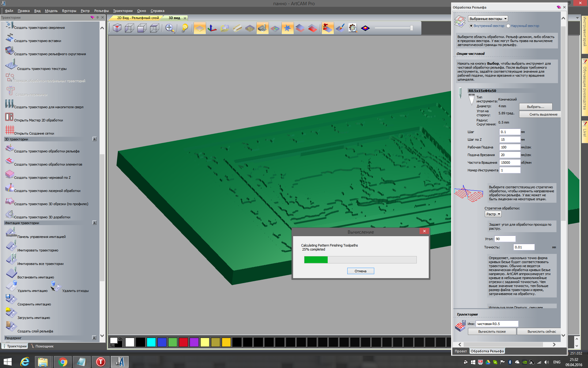Click the light bulb toolbar icon

185,28
